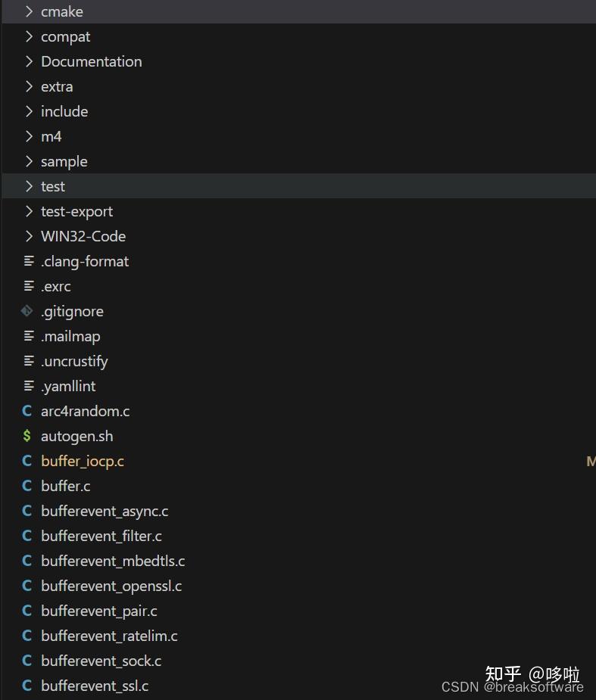596x700 pixels.
Task: Open the .yamllint file
Action: (x=68, y=387)
